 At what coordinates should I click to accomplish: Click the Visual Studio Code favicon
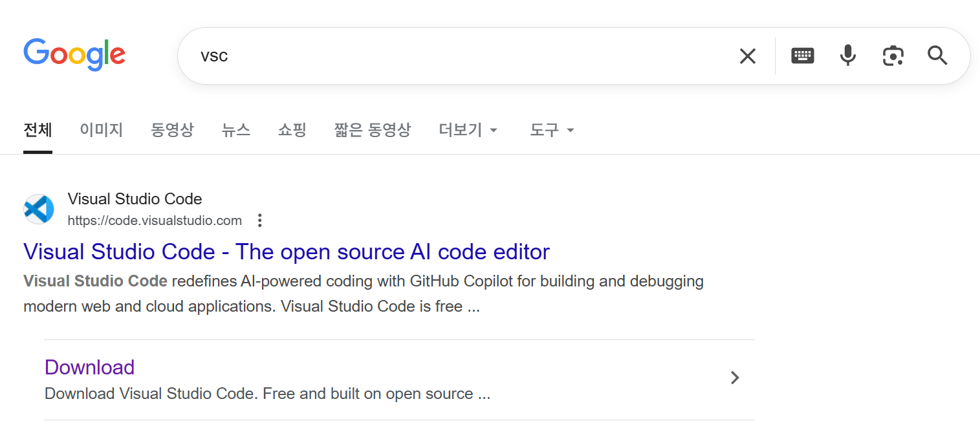coord(39,209)
